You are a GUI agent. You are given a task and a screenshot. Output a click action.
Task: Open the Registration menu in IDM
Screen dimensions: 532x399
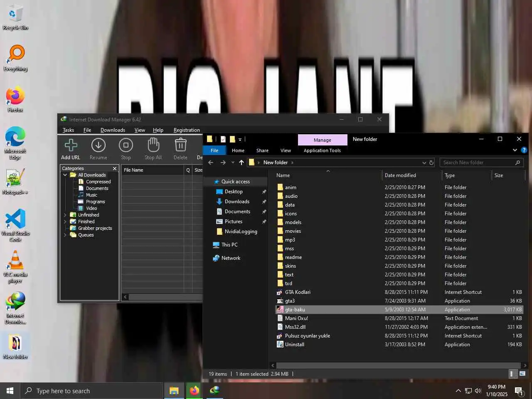[187, 130]
